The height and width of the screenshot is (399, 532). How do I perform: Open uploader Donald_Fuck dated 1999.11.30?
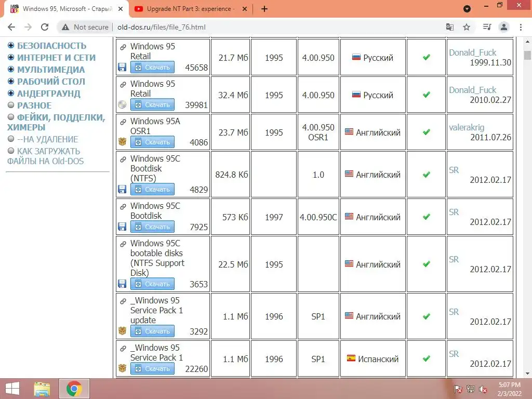[x=472, y=52]
